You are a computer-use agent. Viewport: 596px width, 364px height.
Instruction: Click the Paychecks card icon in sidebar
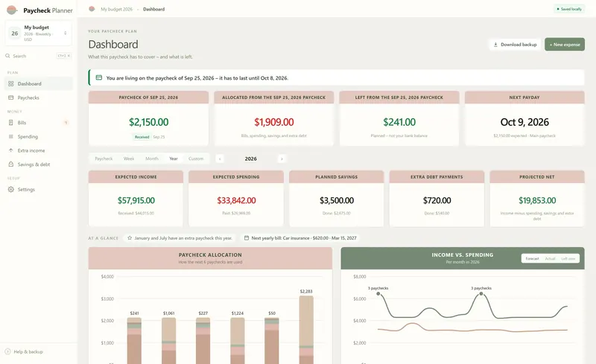click(10, 98)
